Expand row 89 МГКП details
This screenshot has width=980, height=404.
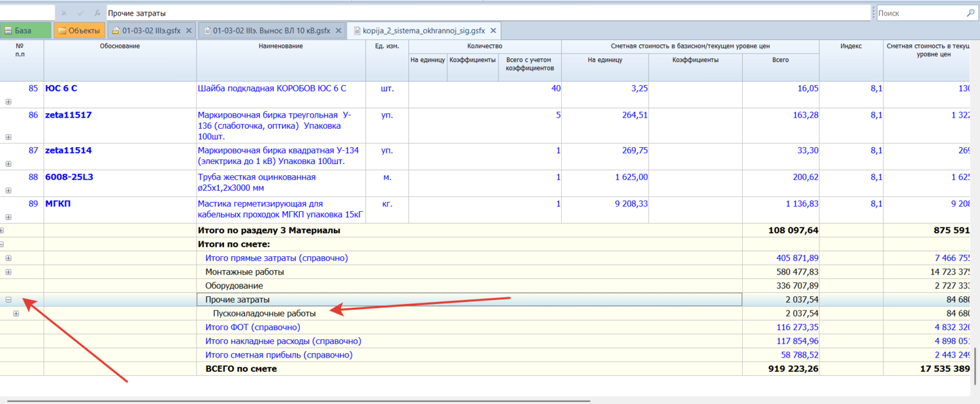[x=8, y=217]
